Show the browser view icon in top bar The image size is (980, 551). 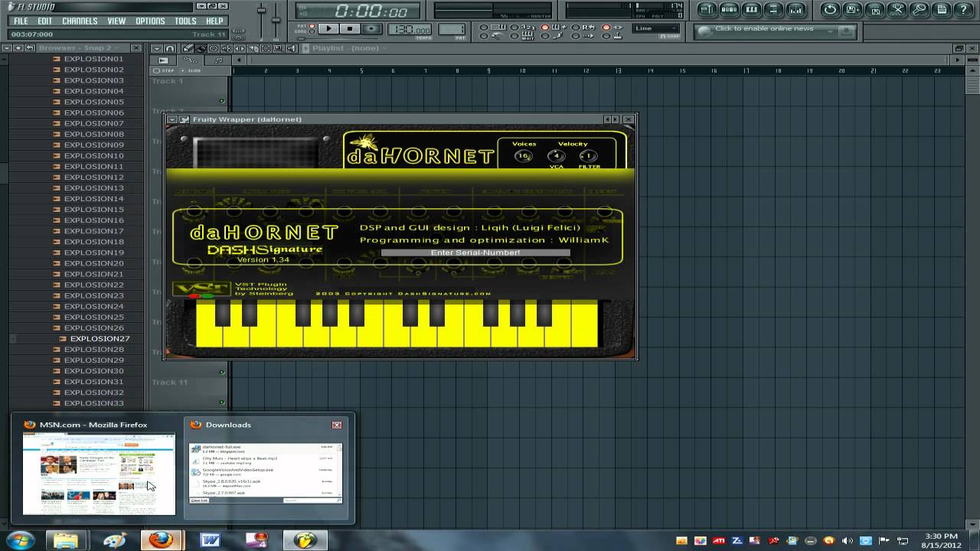tap(773, 10)
